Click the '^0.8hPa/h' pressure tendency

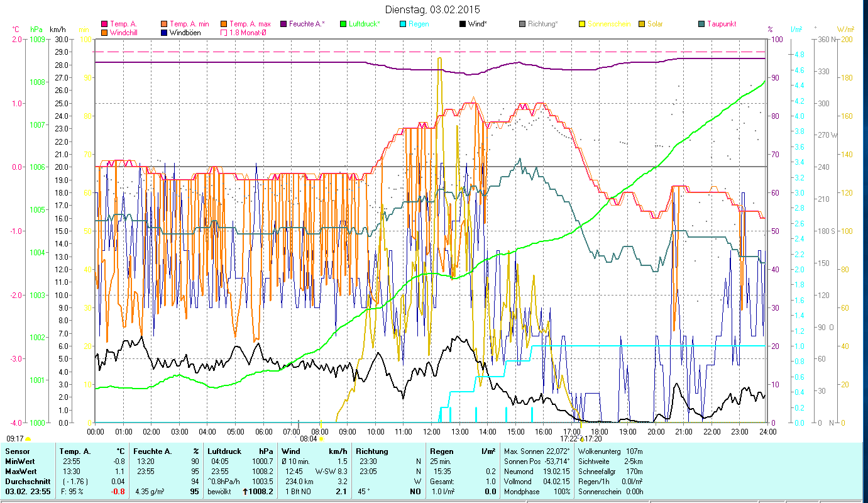tap(225, 482)
